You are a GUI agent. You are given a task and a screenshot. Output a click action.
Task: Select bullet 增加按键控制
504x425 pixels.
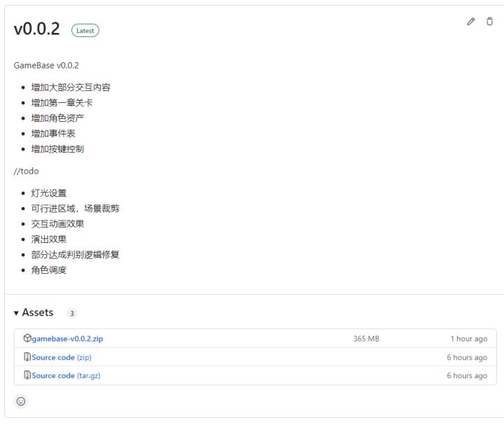[x=57, y=149]
